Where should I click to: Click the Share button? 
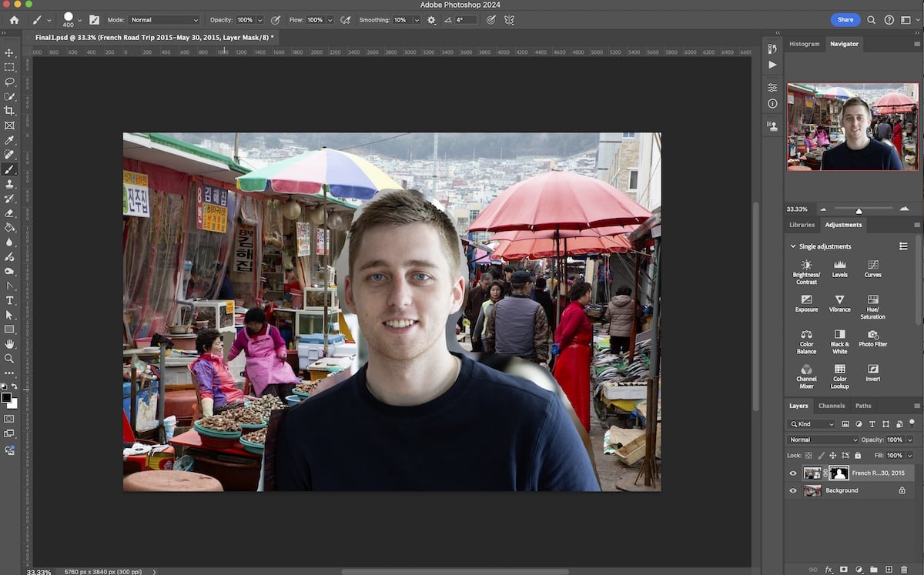coord(845,19)
